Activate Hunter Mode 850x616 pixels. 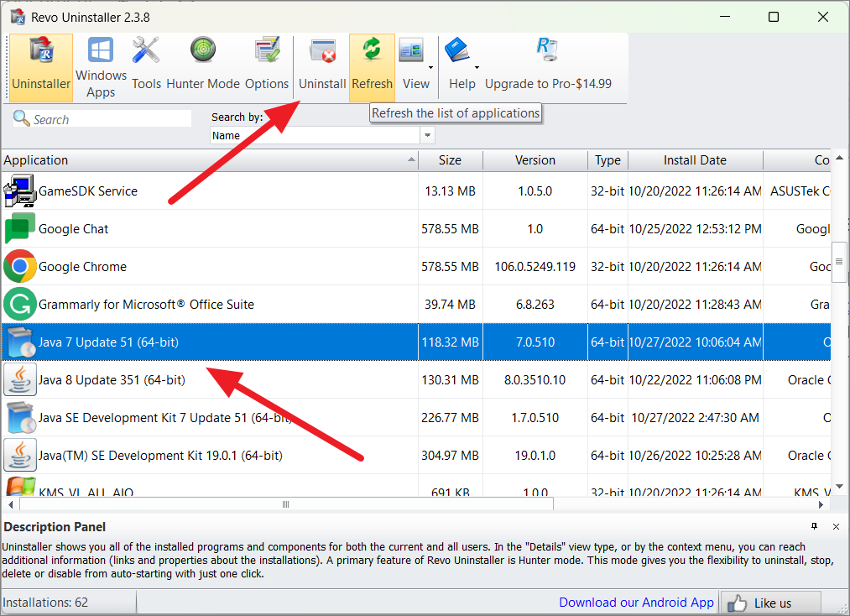click(x=203, y=68)
